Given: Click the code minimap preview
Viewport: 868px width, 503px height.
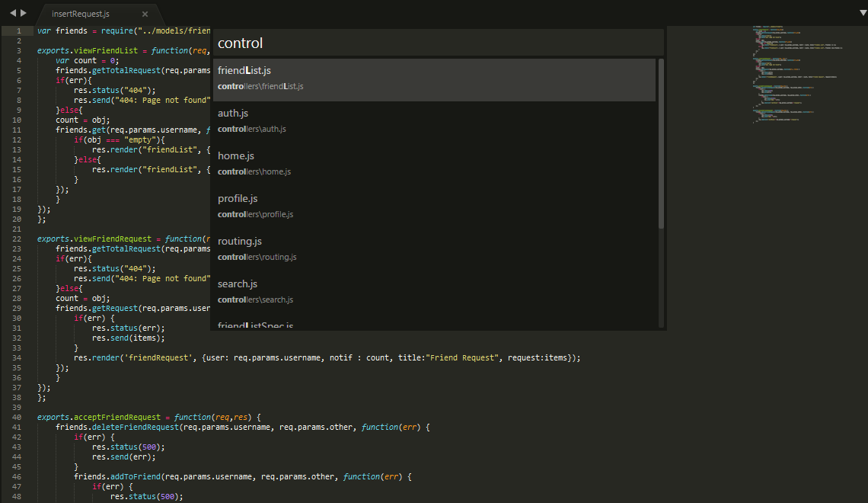Looking at the screenshot, I should 797,74.
